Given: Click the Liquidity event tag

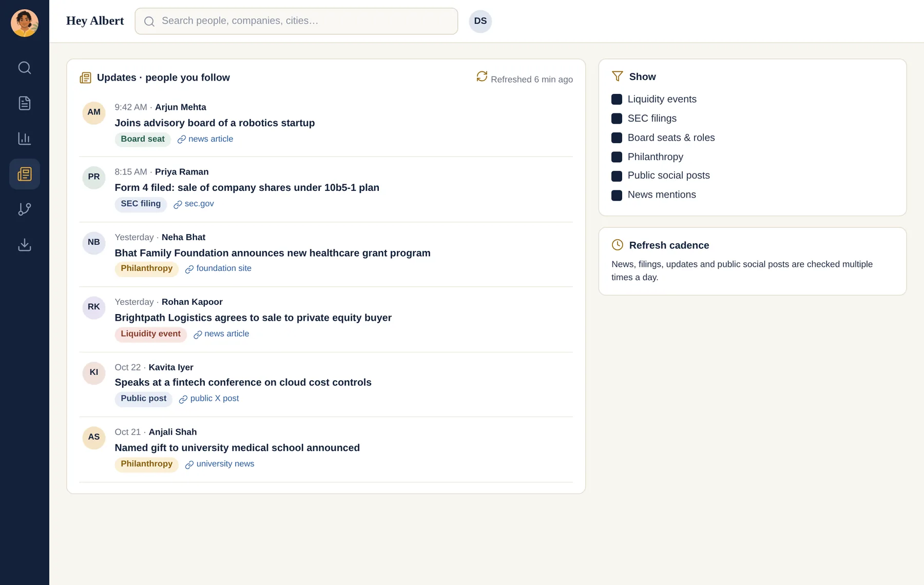Looking at the screenshot, I should [151, 334].
